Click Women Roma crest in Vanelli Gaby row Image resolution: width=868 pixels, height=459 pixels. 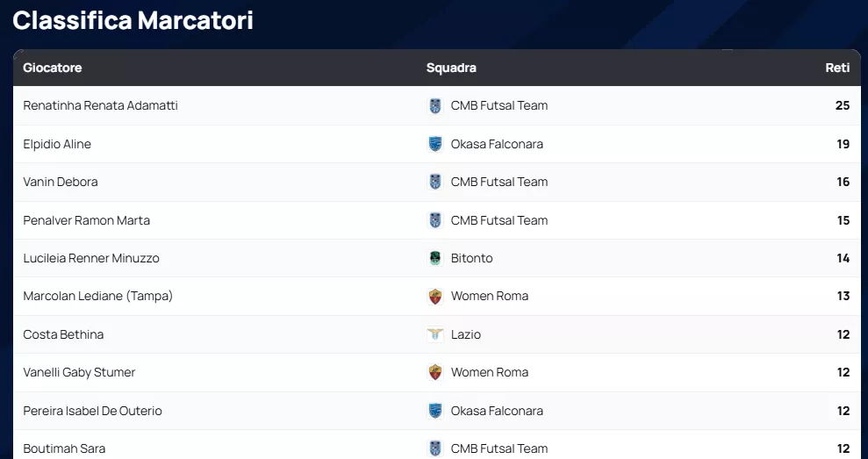click(x=435, y=372)
